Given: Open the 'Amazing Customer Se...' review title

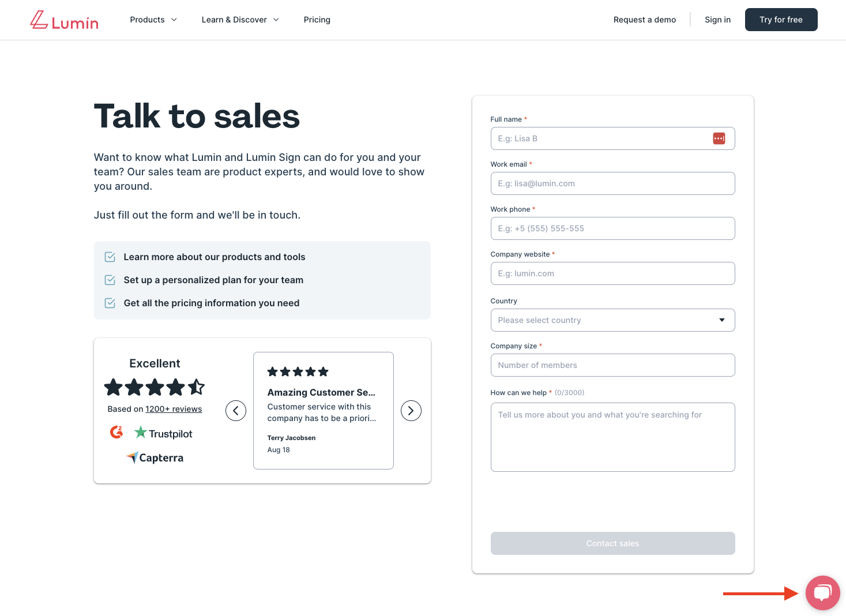Looking at the screenshot, I should pos(321,392).
